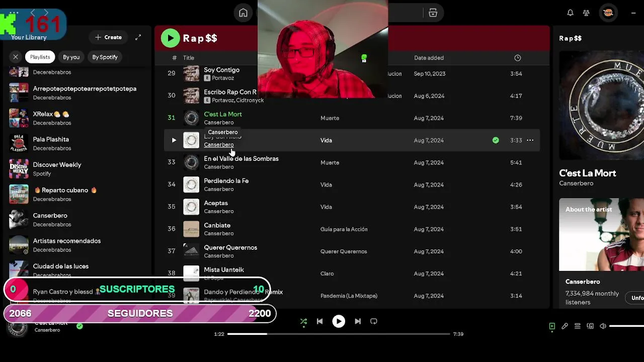
Task: Open Connect to a device
Action: pyautogui.click(x=590, y=326)
